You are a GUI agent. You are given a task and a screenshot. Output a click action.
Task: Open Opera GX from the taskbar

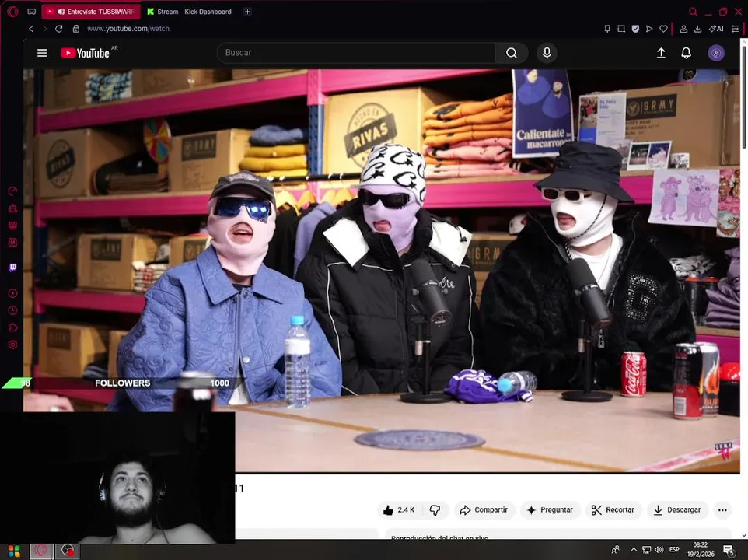tap(40, 551)
